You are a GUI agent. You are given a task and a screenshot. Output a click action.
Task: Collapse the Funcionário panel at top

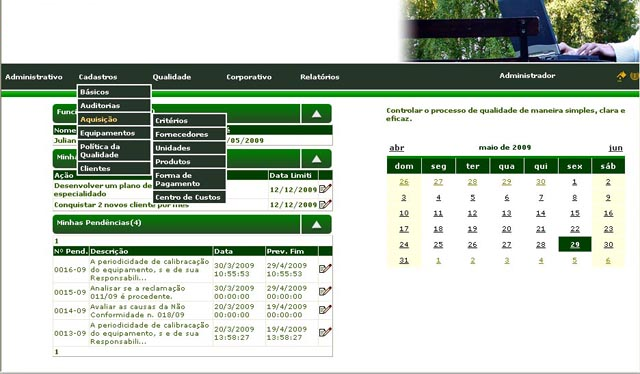click(x=316, y=114)
